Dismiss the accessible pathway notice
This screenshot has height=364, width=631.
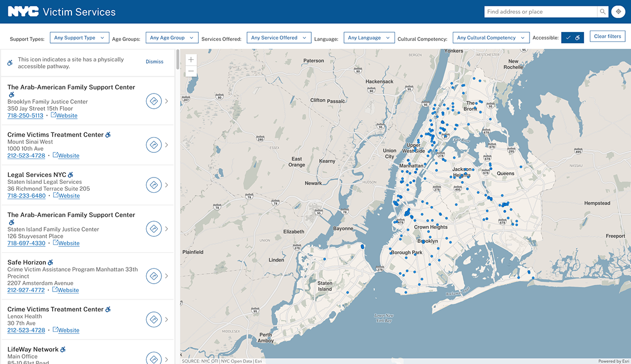(x=155, y=62)
